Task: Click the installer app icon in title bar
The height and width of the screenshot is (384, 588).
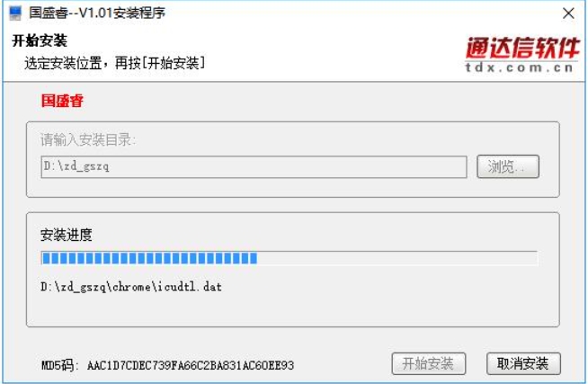Action: coord(15,13)
